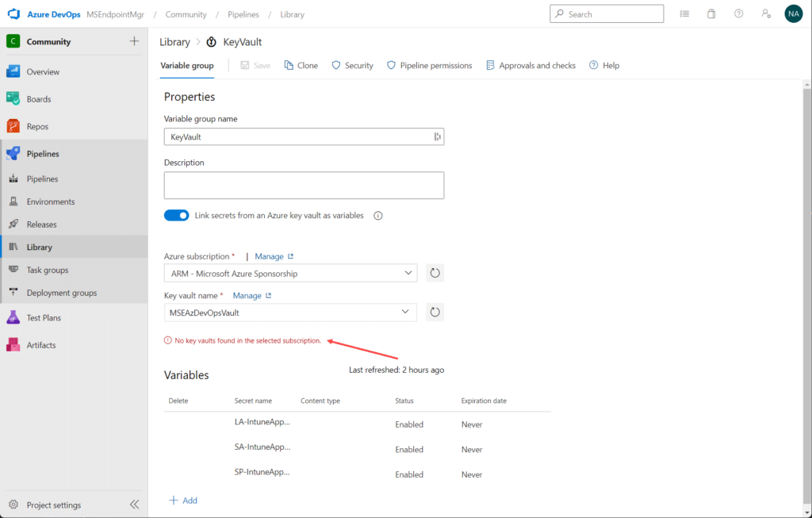Refresh the Key vault name list
This screenshot has height=518, width=812.
pyautogui.click(x=435, y=313)
